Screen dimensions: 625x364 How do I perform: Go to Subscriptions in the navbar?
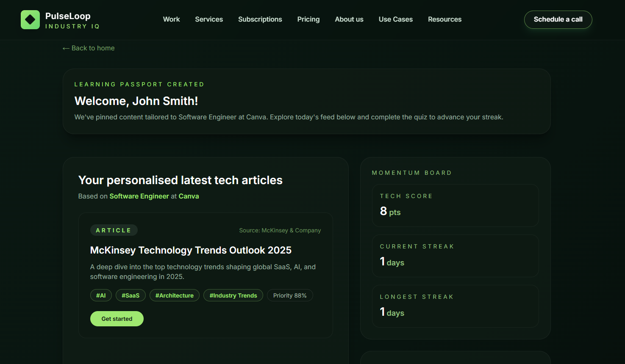click(260, 19)
